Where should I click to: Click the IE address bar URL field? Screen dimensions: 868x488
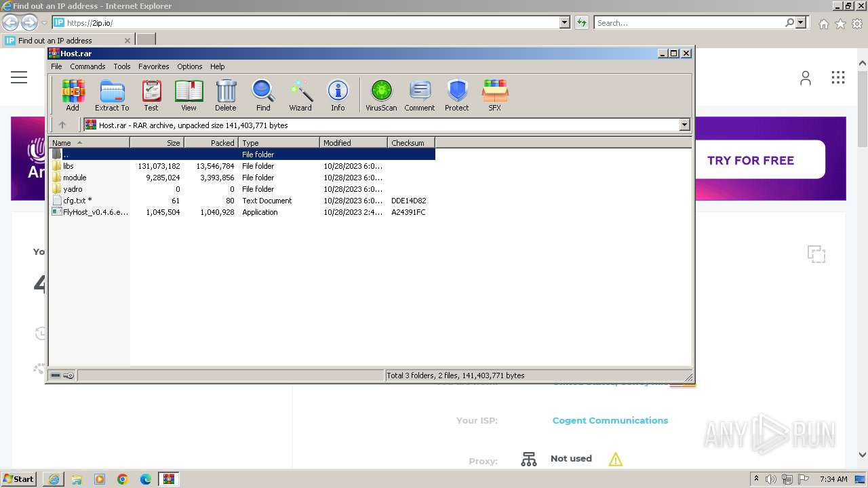(x=305, y=22)
